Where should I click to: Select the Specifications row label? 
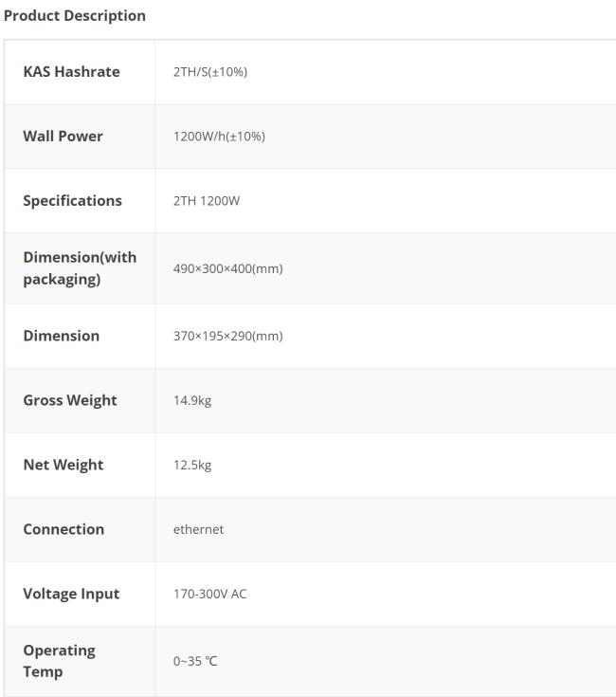[x=72, y=200]
